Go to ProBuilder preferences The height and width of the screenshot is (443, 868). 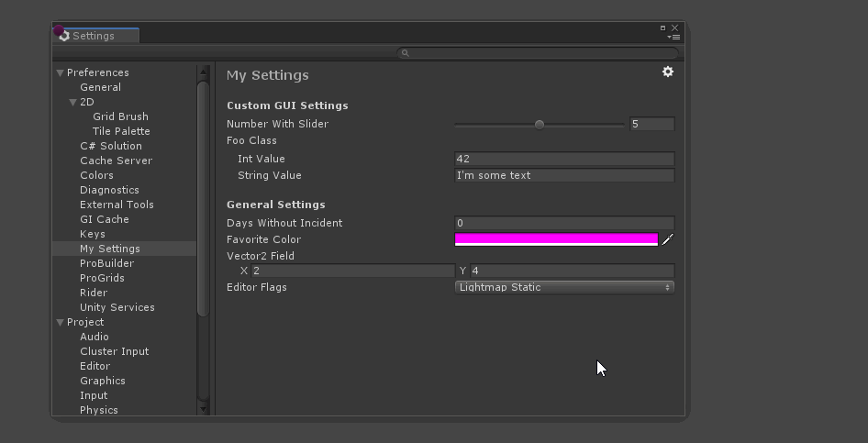pyautogui.click(x=107, y=263)
